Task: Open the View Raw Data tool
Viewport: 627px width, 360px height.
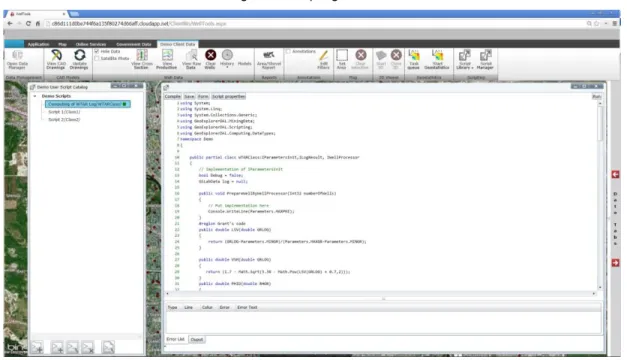Action: click(192, 59)
